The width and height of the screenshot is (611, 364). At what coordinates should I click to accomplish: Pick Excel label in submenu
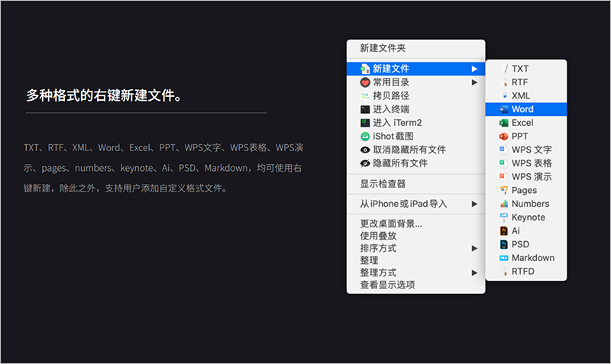(x=522, y=123)
